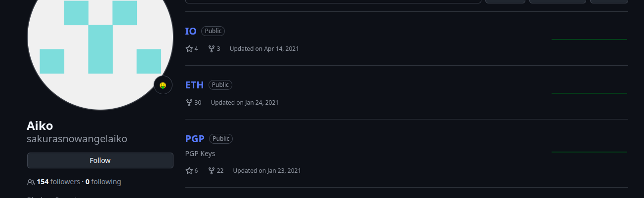This screenshot has height=198, width=644.
Task: Click the people icon beside followers count
Action: 31,182
